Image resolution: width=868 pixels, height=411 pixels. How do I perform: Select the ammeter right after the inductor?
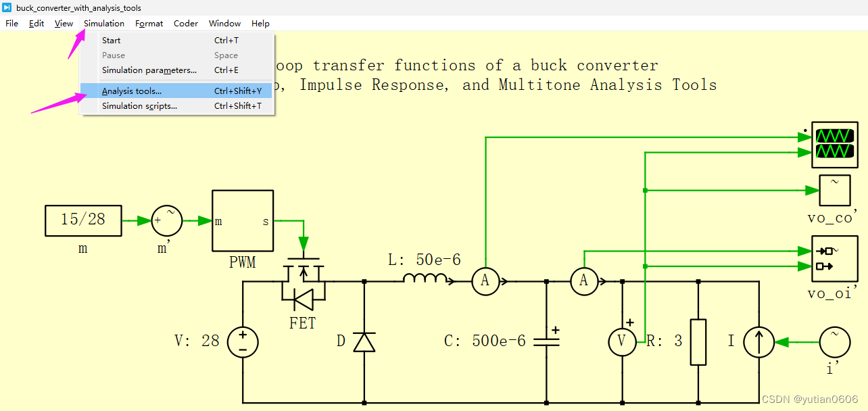tap(485, 282)
